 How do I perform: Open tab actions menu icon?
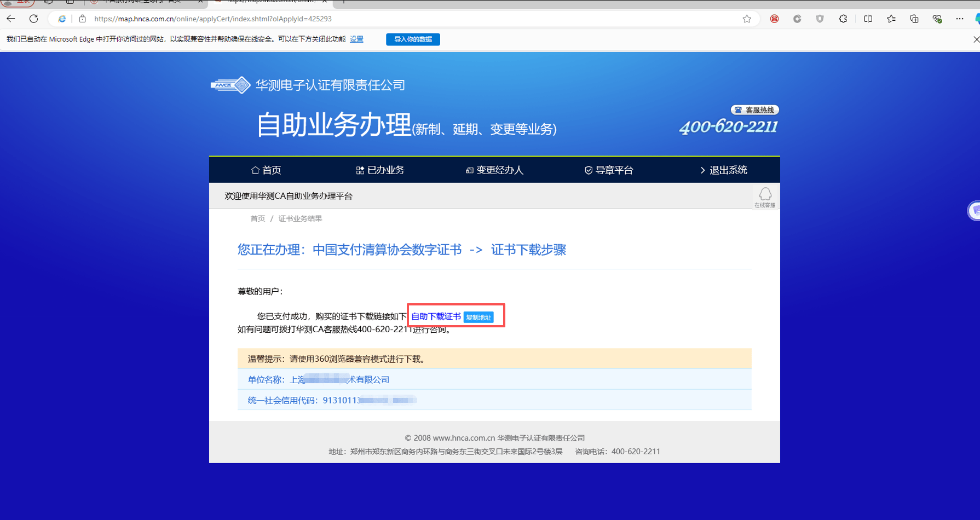70,2
